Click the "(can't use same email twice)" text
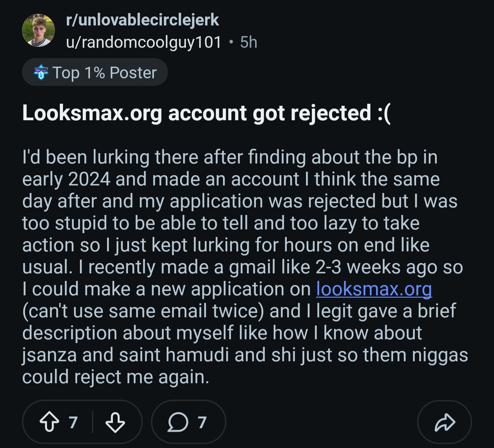 click(143, 311)
